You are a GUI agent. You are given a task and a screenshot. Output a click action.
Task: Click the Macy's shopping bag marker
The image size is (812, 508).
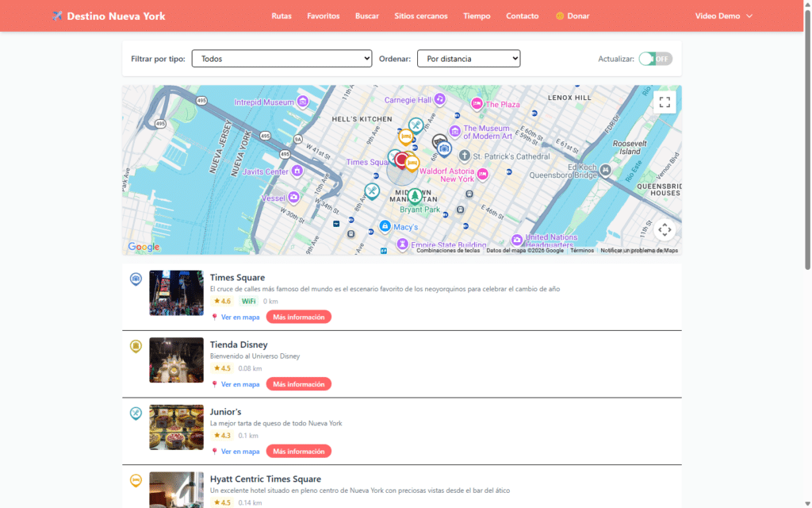click(x=385, y=227)
